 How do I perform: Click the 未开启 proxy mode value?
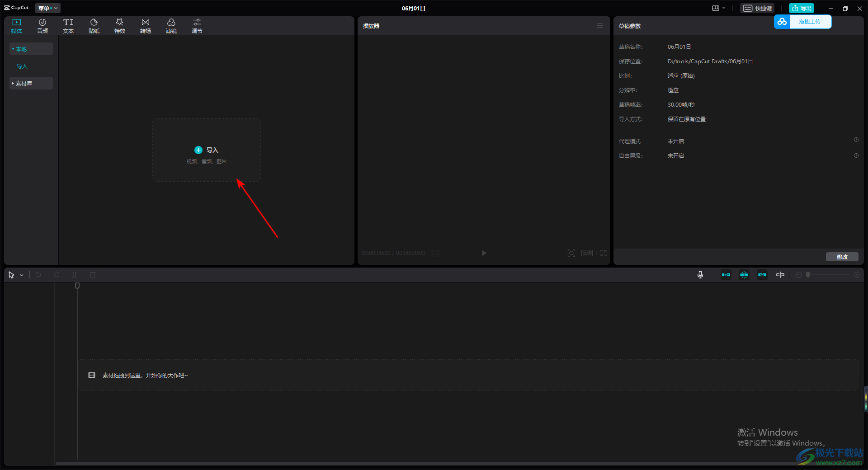coord(676,141)
